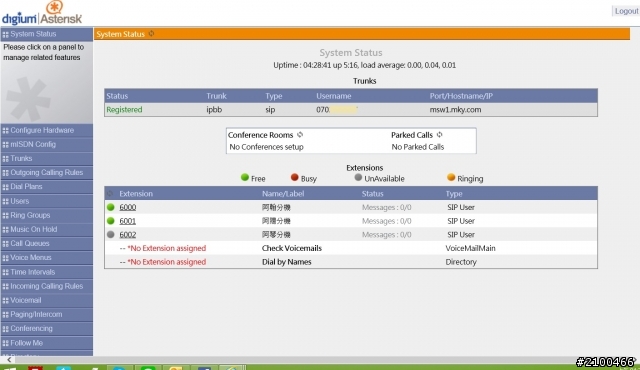
Task: Open extension 6000 link
Action: pos(127,207)
